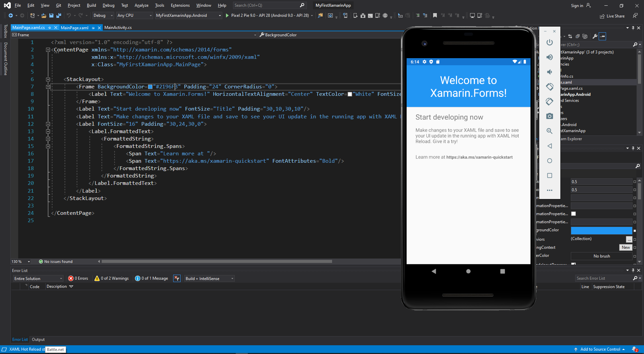Toggle pin on the MainPage.xaml.cs tab

pyautogui.click(x=50, y=28)
